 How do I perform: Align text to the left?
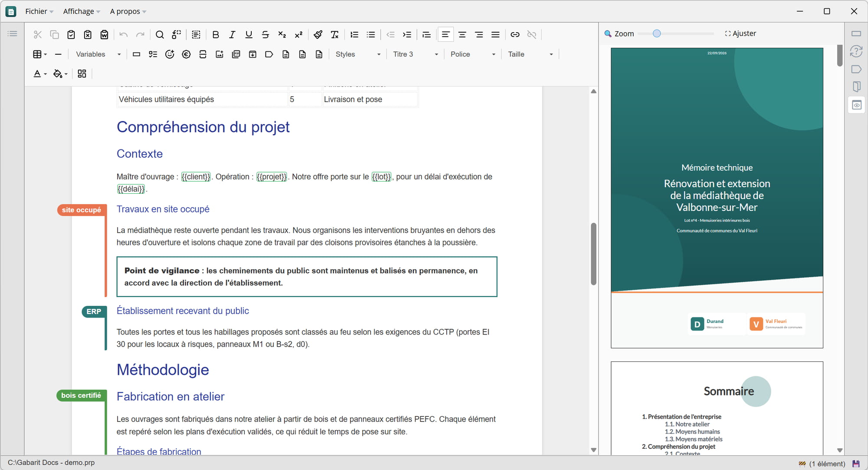pyautogui.click(x=445, y=35)
